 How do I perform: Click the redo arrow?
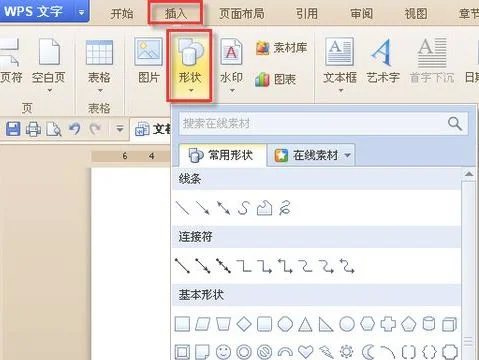[x=95, y=128]
